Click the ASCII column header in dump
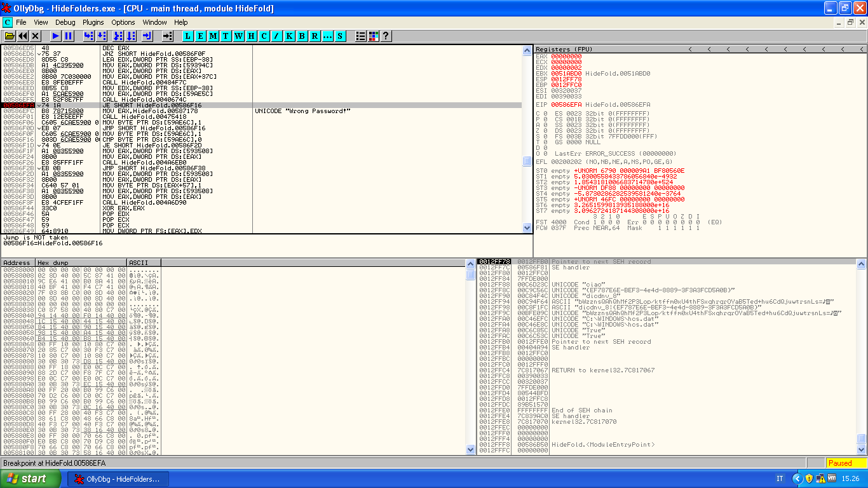 click(x=144, y=262)
